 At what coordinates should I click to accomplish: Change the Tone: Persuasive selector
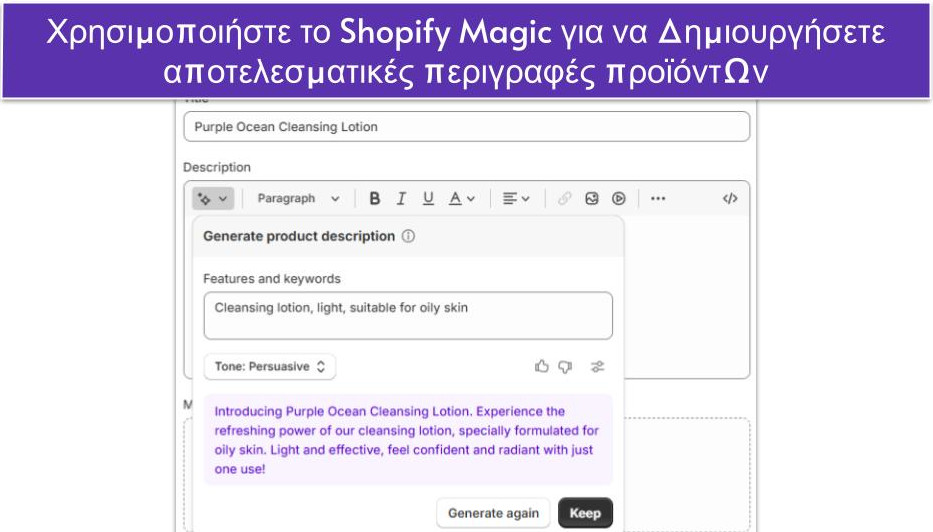[x=270, y=367]
